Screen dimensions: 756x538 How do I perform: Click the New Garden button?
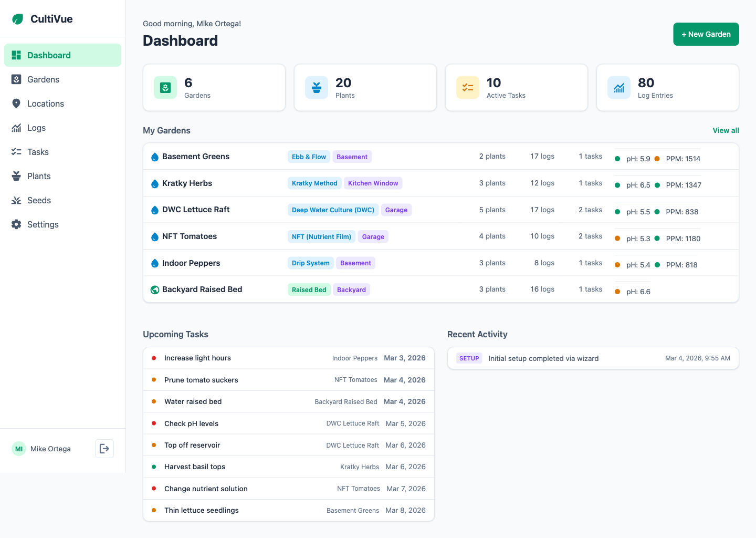(706, 34)
